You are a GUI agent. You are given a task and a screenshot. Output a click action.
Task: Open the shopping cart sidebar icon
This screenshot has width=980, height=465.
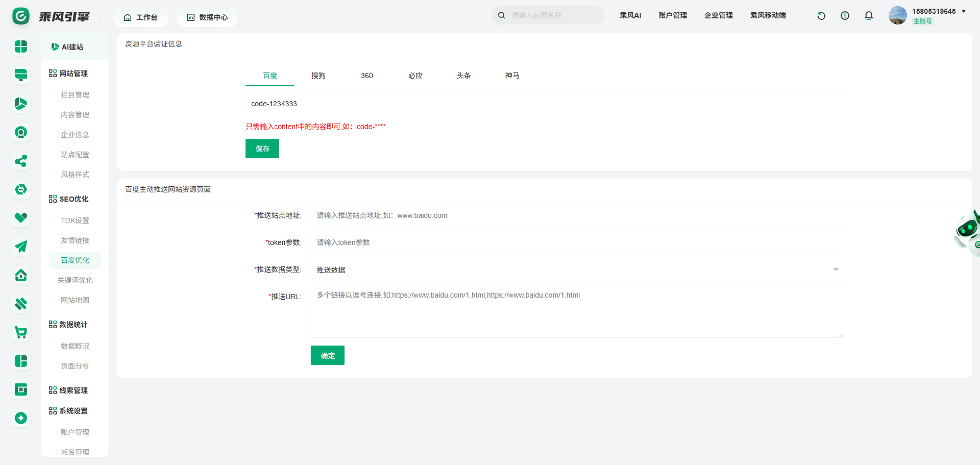click(x=21, y=333)
